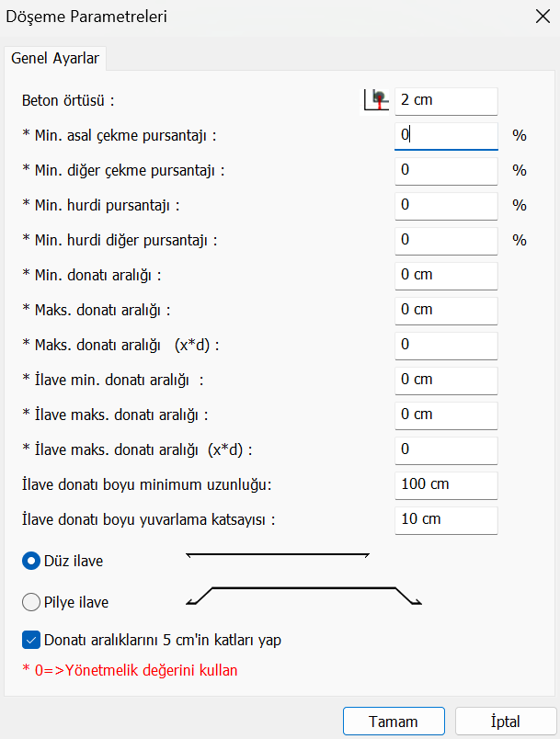Focus the Min. donatı aralığı field
The image size is (560, 739).
click(446, 275)
